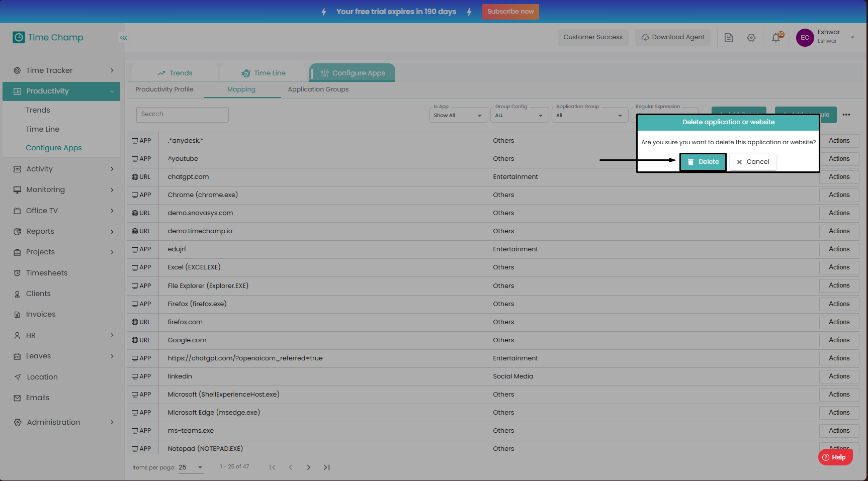868x481 pixels.
Task: Open the Mapping sub-tab
Action: pos(241,89)
